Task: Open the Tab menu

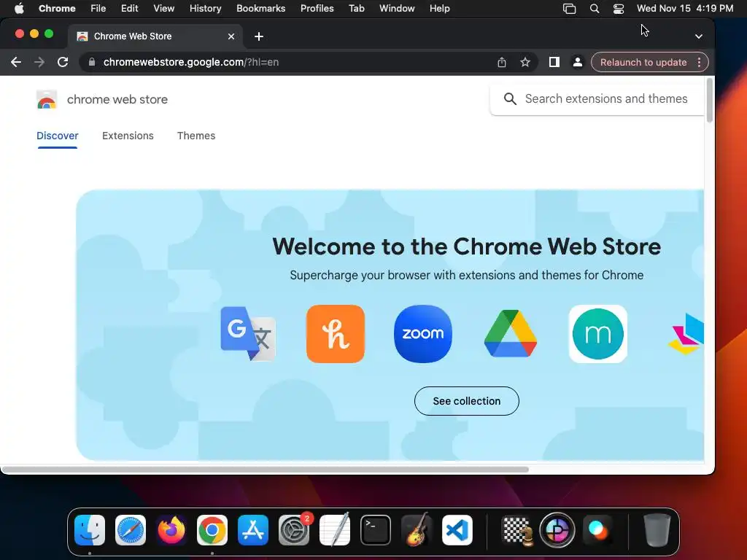Action: [x=356, y=8]
